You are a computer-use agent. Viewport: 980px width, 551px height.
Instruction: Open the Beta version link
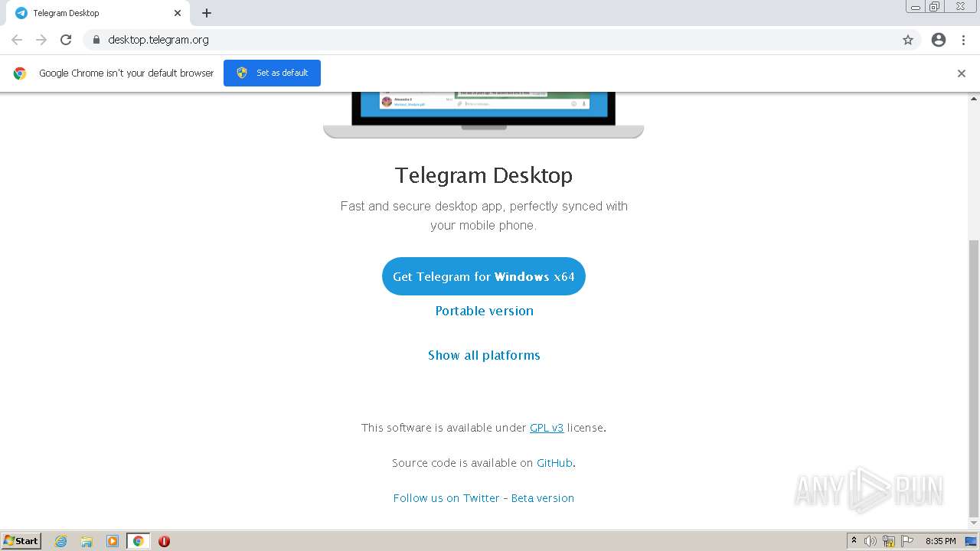click(x=543, y=498)
